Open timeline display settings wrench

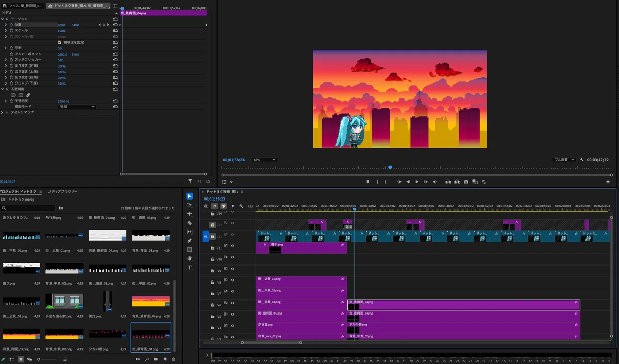(241, 206)
